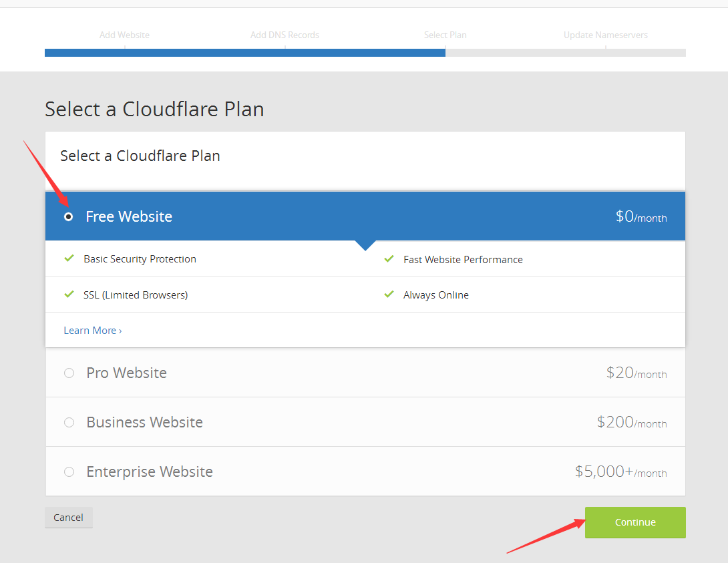Click the Free Website plan title
Image resolution: width=728 pixels, height=563 pixels.
[x=129, y=217]
